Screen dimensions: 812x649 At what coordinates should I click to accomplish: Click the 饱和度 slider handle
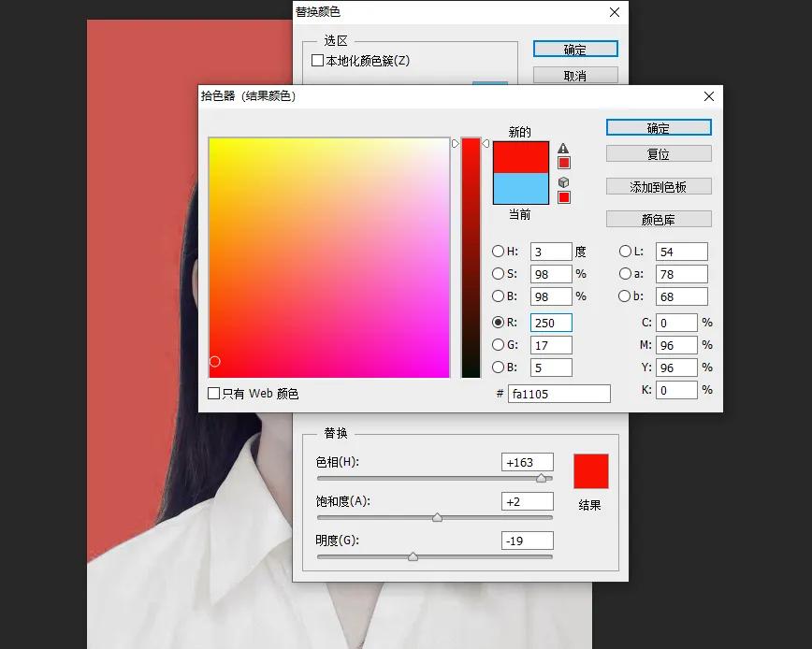pos(436,517)
